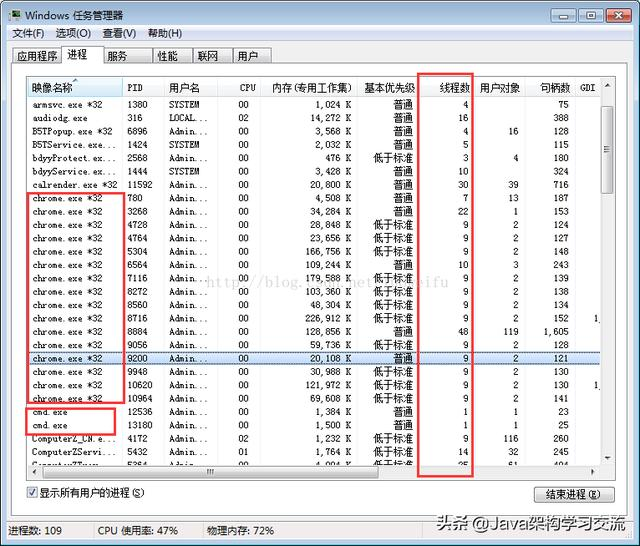Screen dimensions: 640x546
Task: Click the 结束进程 button
Action: (574, 495)
